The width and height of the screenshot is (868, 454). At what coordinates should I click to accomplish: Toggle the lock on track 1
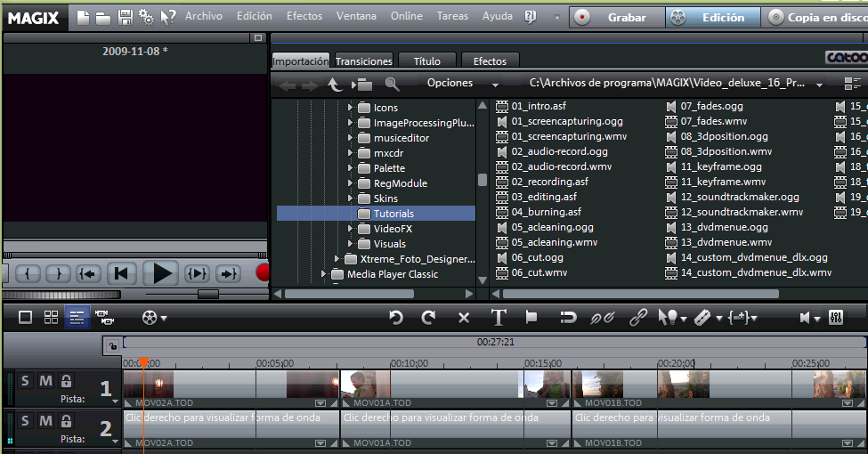coord(66,382)
